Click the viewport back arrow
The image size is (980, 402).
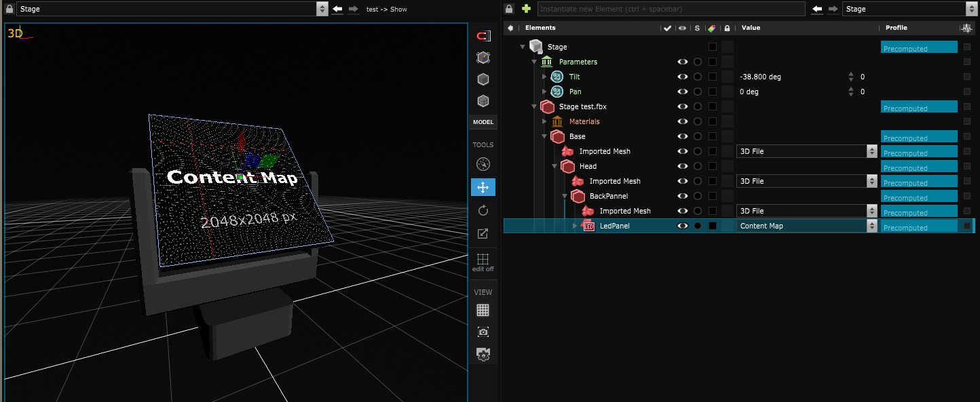(338, 9)
